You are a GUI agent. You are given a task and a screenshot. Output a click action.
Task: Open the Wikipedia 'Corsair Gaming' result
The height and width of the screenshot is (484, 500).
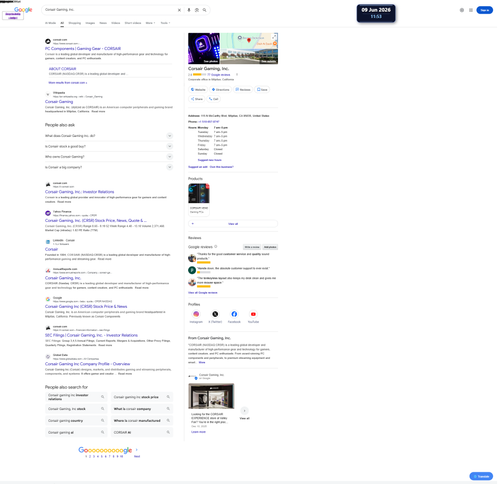[59, 102]
